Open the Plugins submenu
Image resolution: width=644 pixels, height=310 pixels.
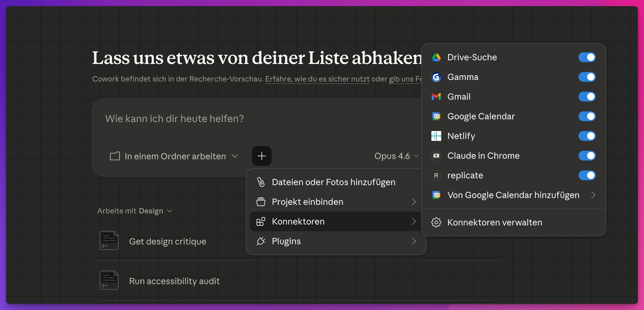pos(336,241)
